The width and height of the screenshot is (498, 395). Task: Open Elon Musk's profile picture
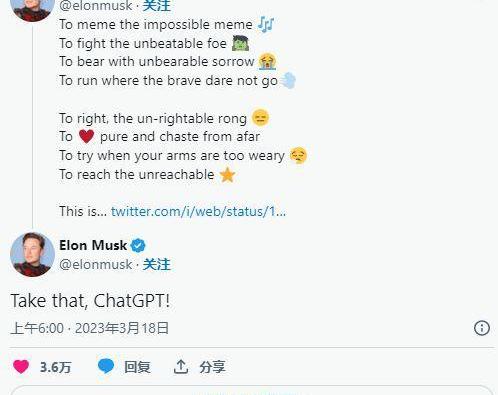(x=32, y=255)
